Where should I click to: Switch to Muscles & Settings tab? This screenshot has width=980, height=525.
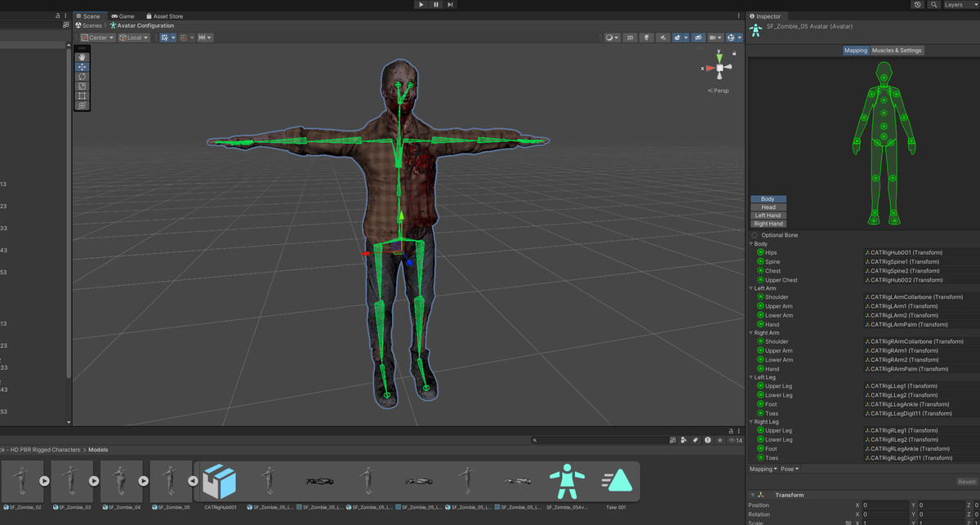[x=897, y=51]
